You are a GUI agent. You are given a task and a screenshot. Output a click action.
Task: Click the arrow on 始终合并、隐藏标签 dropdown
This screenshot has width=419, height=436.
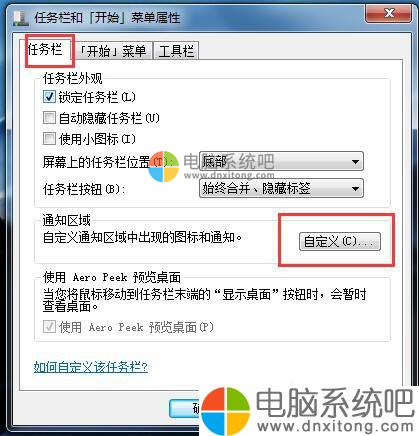click(355, 189)
